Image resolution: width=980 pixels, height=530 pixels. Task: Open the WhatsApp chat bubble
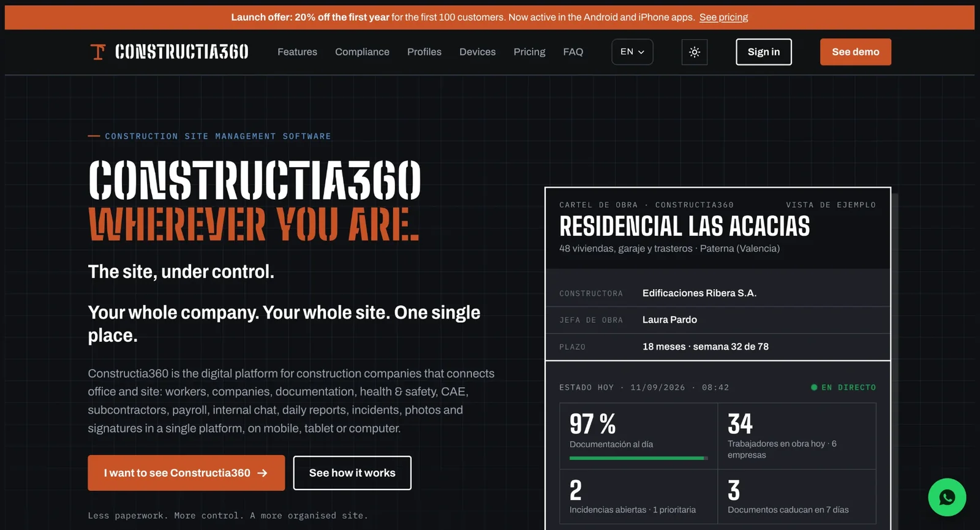click(x=947, y=497)
